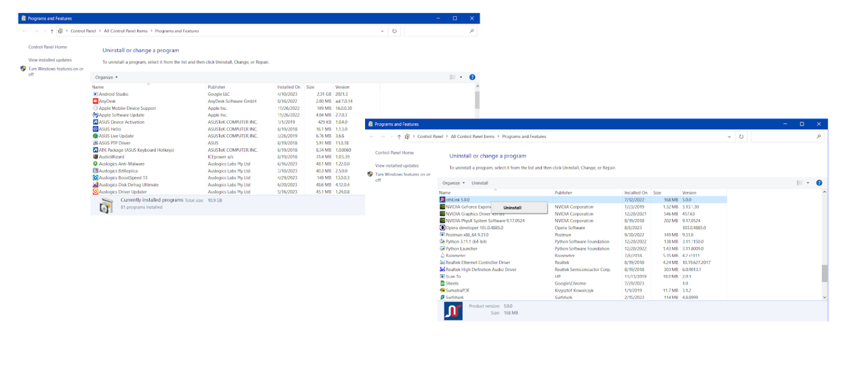Click the NVIDIA GeForce Experience icon
Screen dimensions: 868x370
444,206
